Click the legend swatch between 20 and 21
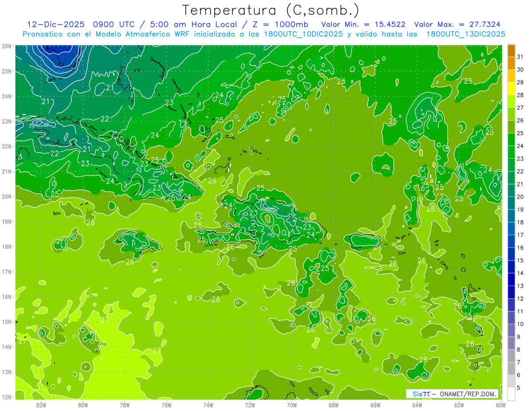The image size is (532, 411). tap(511, 191)
